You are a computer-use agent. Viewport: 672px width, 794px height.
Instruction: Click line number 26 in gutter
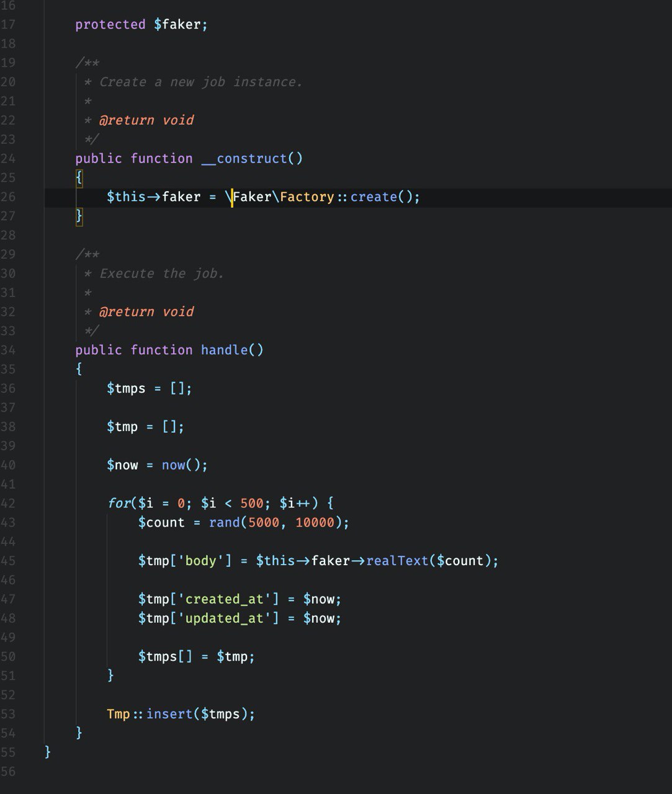[x=8, y=197]
